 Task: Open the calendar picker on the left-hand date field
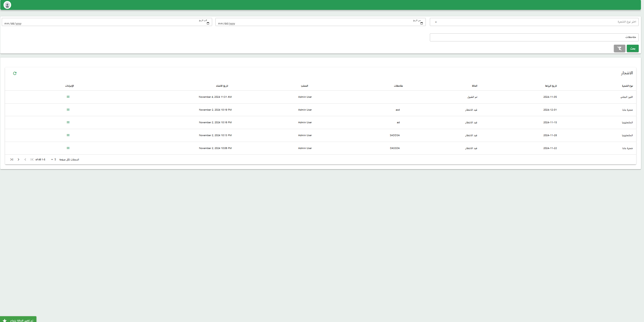[208, 23]
